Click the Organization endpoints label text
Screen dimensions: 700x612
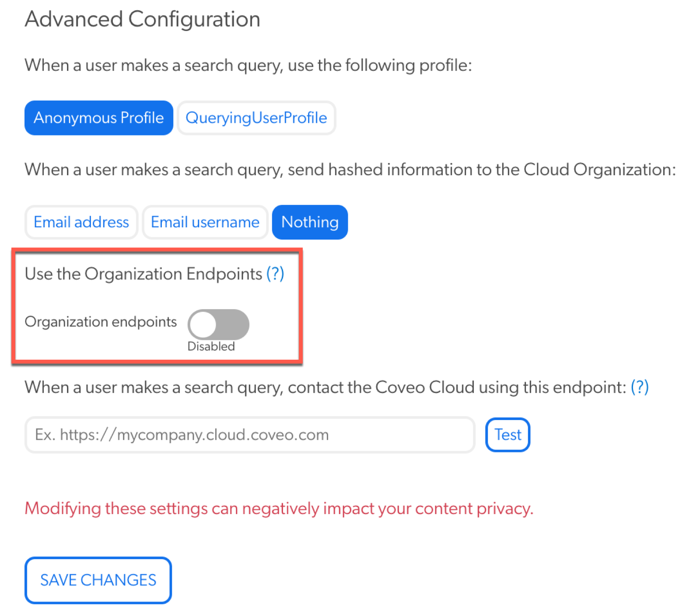coord(101,322)
